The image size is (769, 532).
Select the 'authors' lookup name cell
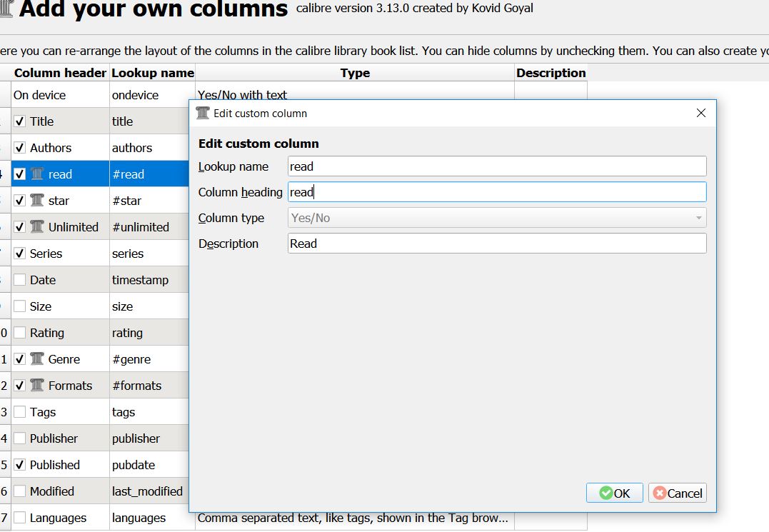(149, 148)
